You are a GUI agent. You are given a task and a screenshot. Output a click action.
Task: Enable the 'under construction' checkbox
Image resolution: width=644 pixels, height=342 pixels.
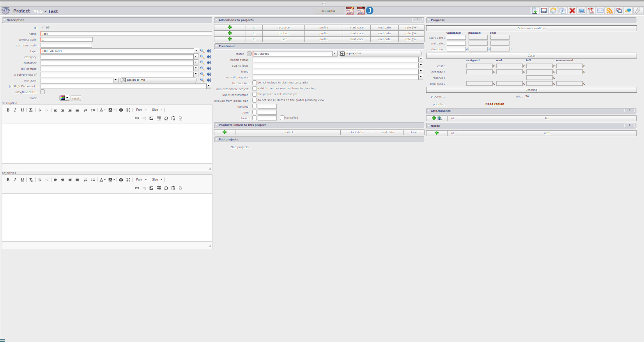tap(255, 94)
